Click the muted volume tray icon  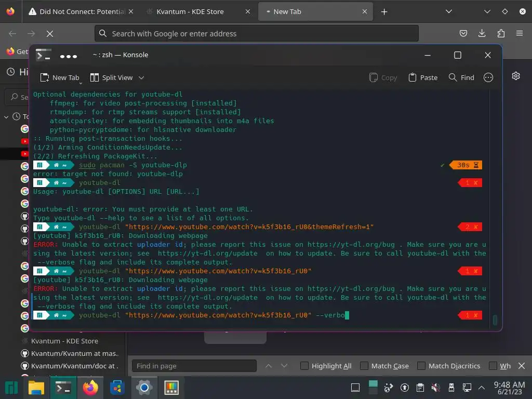pyautogui.click(x=436, y=388)
